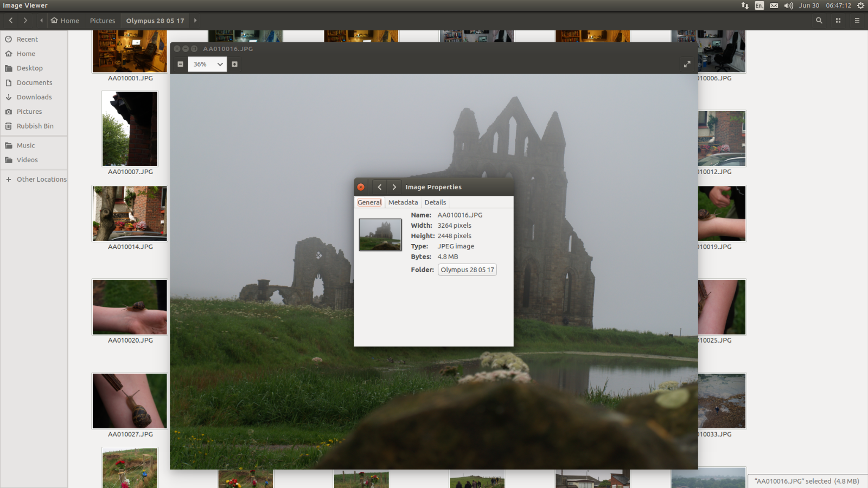868x488 pixels.
Task: Toggle fullscreen in the image viewer
Action: click(687, 64)
